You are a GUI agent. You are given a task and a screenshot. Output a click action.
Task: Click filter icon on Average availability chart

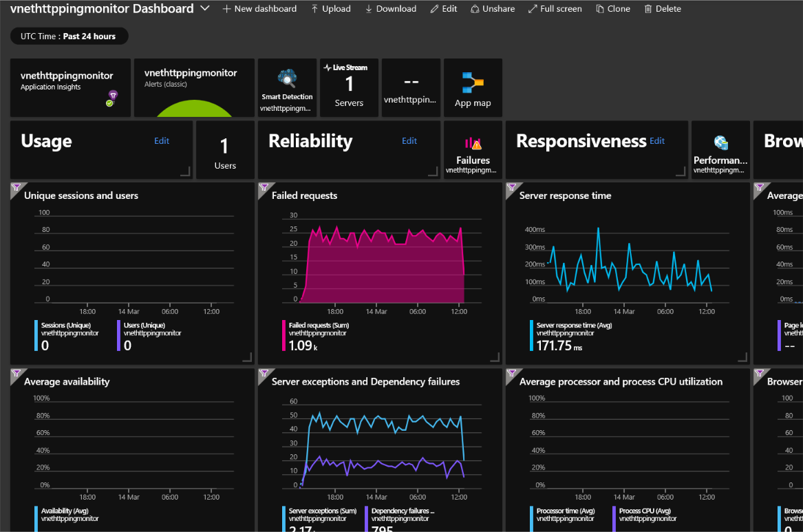point(17,373)
